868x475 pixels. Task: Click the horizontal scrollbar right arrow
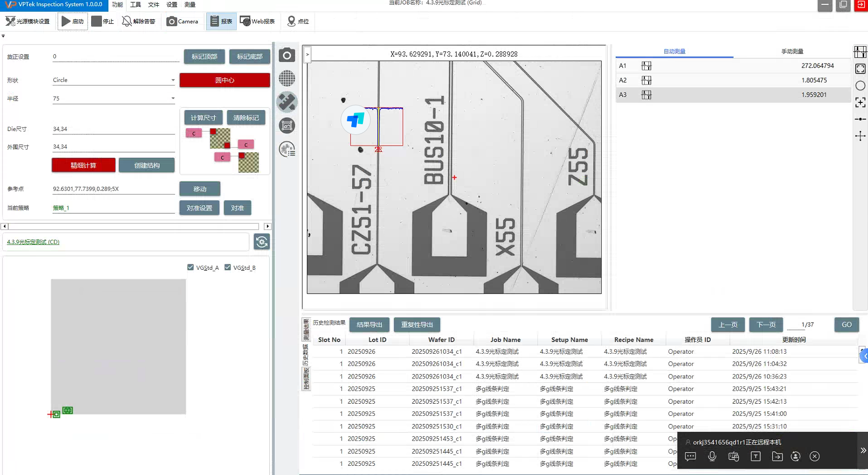pos(267,227)
